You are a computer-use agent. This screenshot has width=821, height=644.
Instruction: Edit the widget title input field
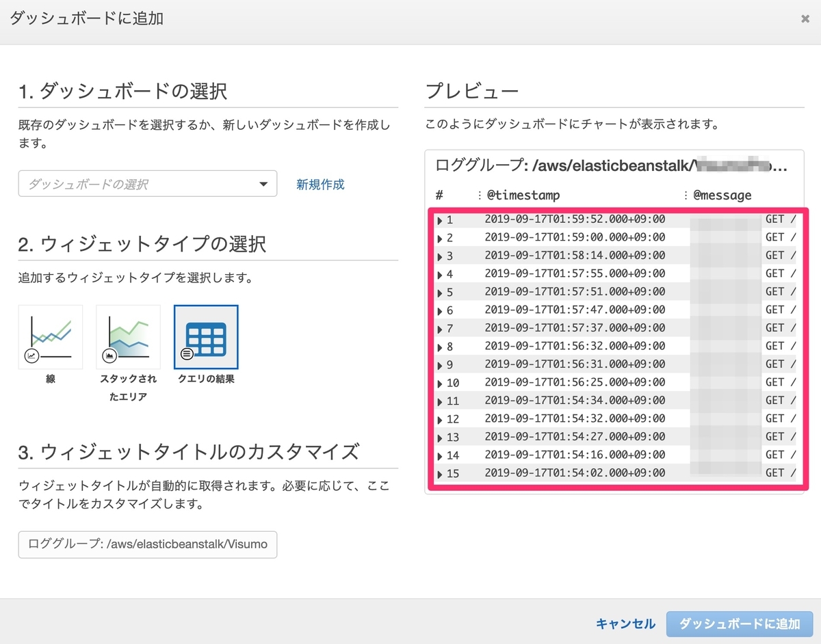tap(148, 545)
